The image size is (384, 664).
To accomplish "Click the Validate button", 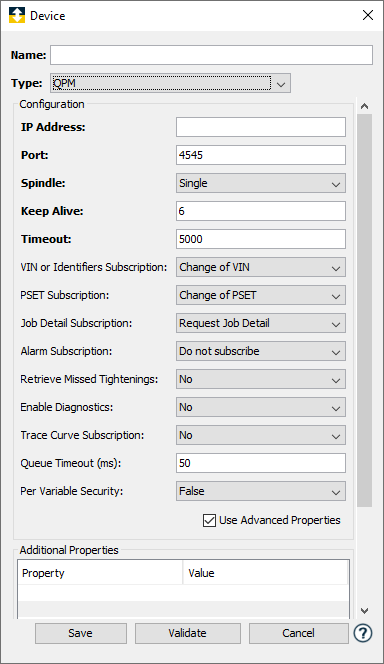I will 188,633.
